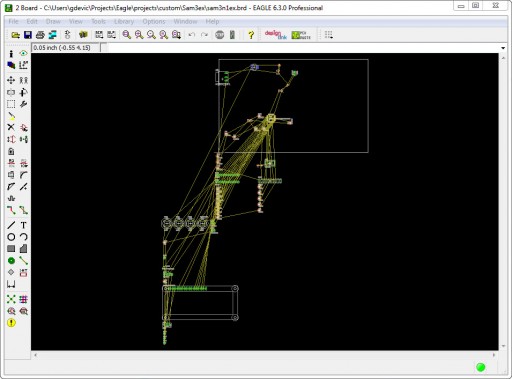512x379 pixels.
Task: Click the Zoom to fit icon
Action: pyautogui.click(x=127, y=35)
